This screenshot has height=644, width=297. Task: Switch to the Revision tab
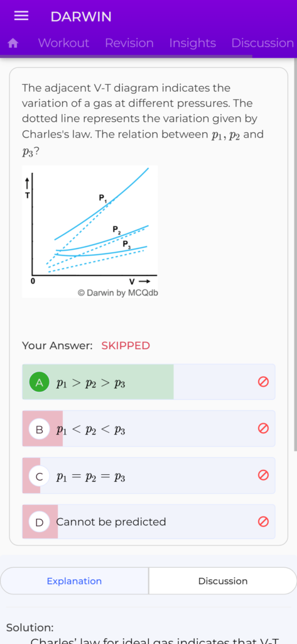click(129, 43)
